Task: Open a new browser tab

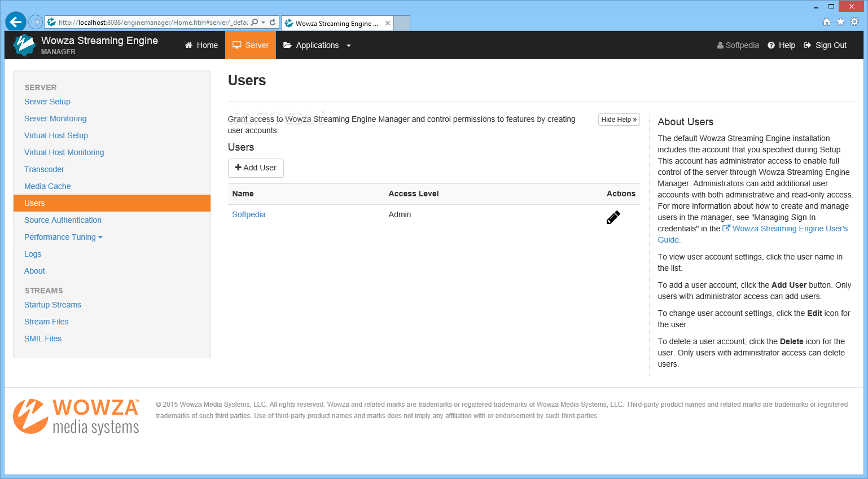Action: [x=402, y=23]
